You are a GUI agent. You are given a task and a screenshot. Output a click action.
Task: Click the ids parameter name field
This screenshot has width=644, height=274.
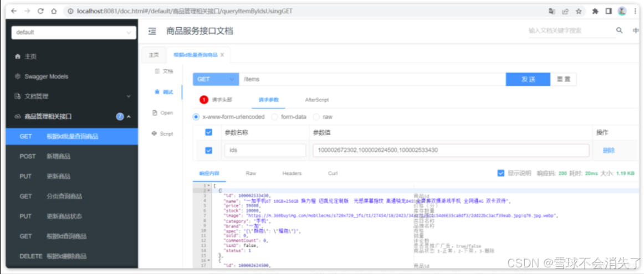tap(265, 150)
